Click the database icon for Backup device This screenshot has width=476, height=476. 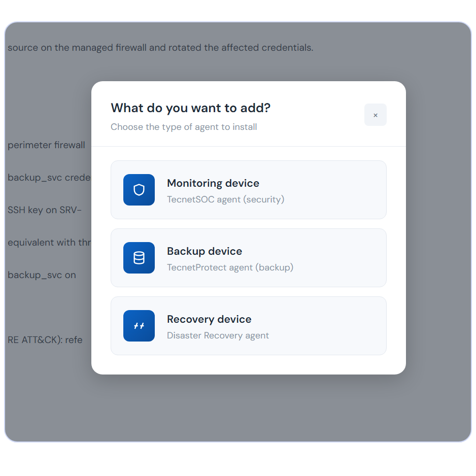click(x=139, y=258)
